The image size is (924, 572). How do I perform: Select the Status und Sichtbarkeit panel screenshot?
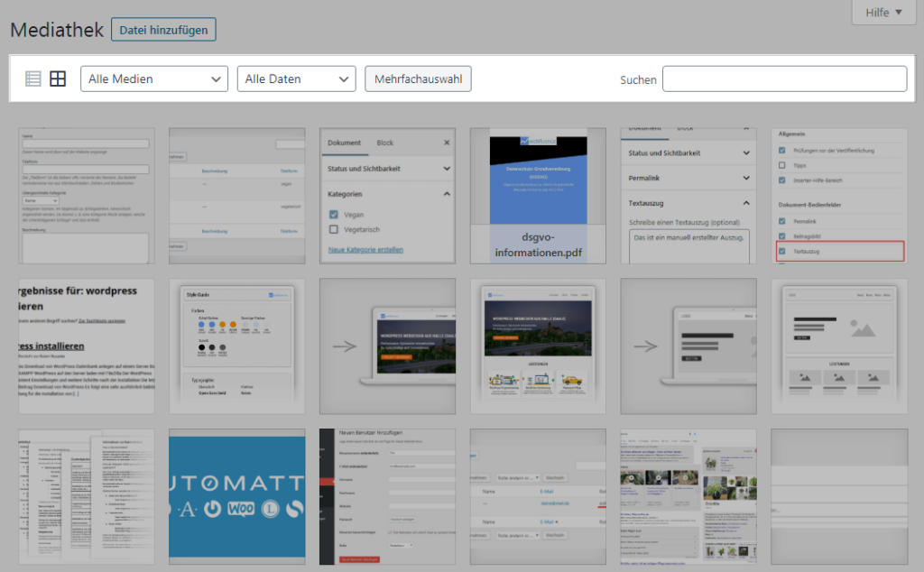688,194
